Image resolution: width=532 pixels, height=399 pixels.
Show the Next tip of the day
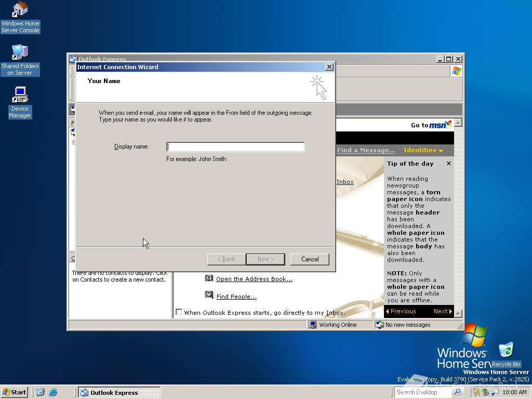click(443, 311)
